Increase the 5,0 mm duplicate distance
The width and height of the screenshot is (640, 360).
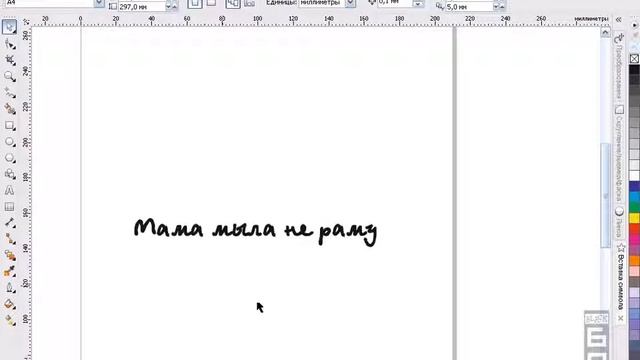pos(502,7)
